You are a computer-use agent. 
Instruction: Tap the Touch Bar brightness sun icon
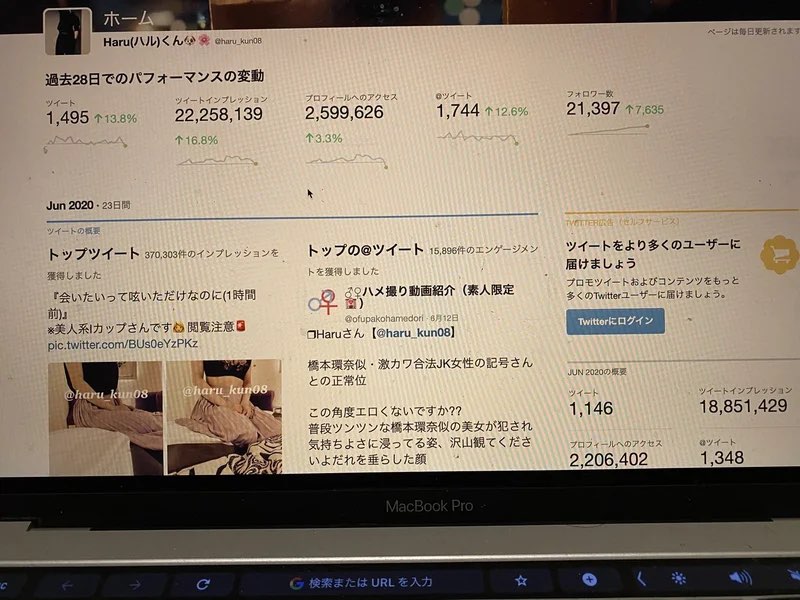click(x=679, y=578)
